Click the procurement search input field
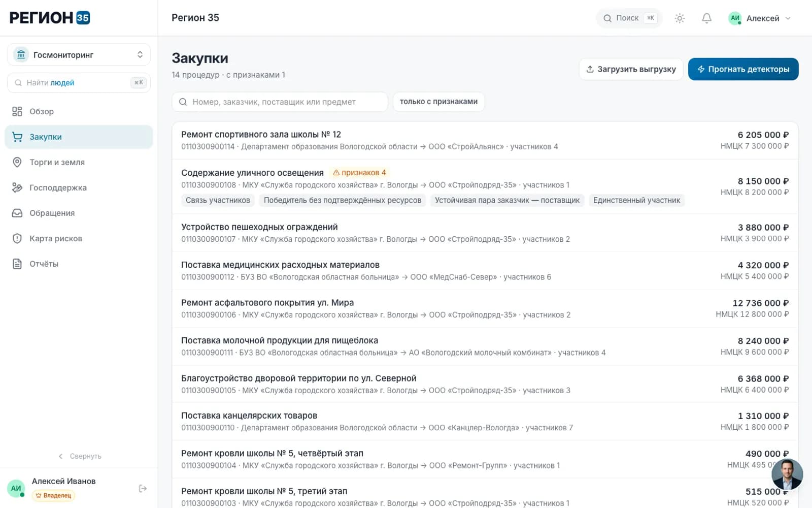 pyautogui.click(x=280, y=102)
